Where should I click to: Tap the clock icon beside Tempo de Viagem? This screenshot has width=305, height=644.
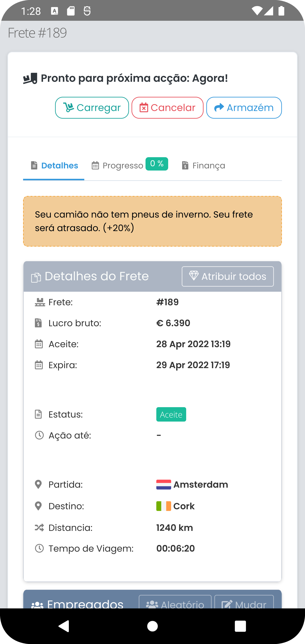coord(39,548)
